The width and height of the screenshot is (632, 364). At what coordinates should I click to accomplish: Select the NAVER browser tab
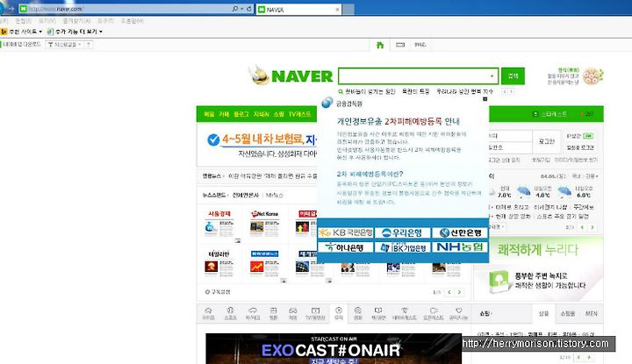click(x=297, y=10)
